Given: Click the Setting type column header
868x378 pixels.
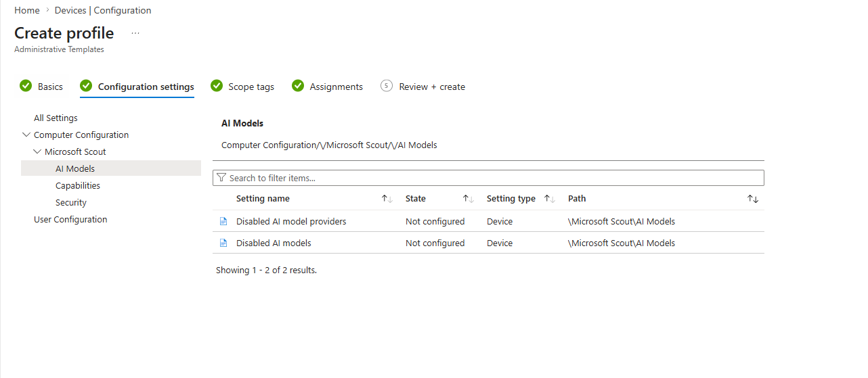Looking at the screenshot, I should 511,199.
